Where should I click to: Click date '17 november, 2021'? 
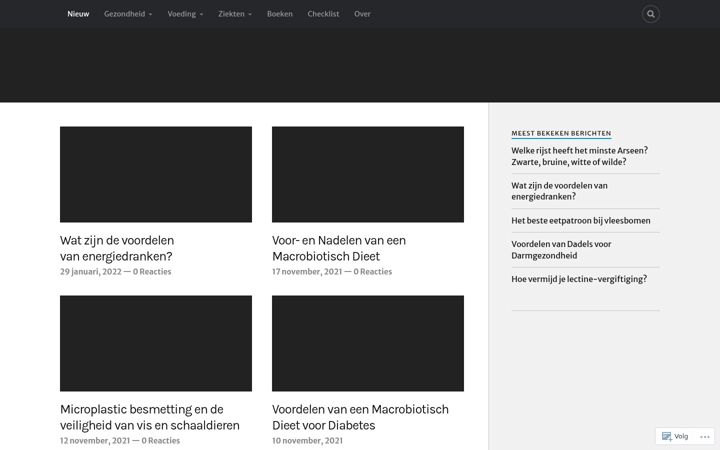pyautogui.click(x=307, y=271)
